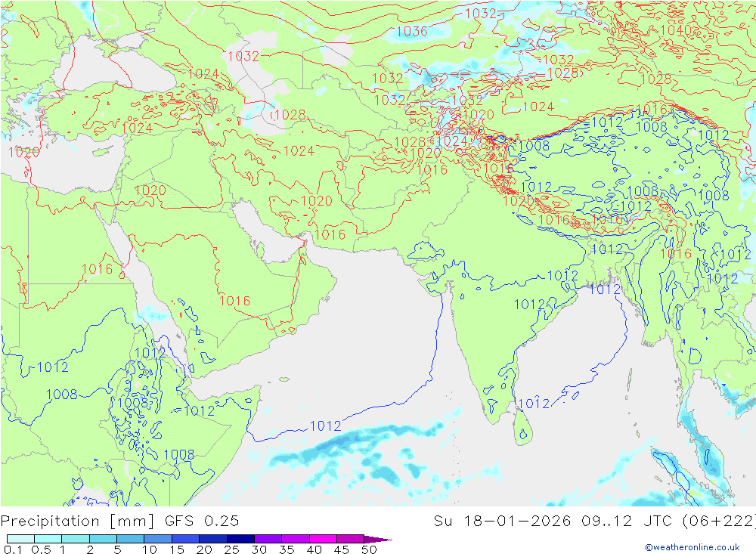Open the weatheronline.co.uk copyright link
The width and height of the screenshot is (756, 554).
692,547
